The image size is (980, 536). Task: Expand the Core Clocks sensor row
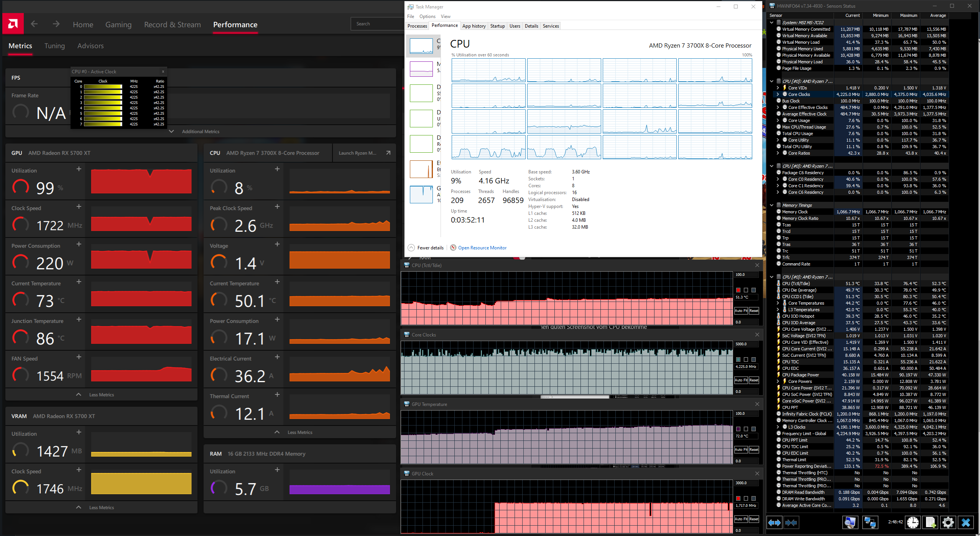[778, 94]
